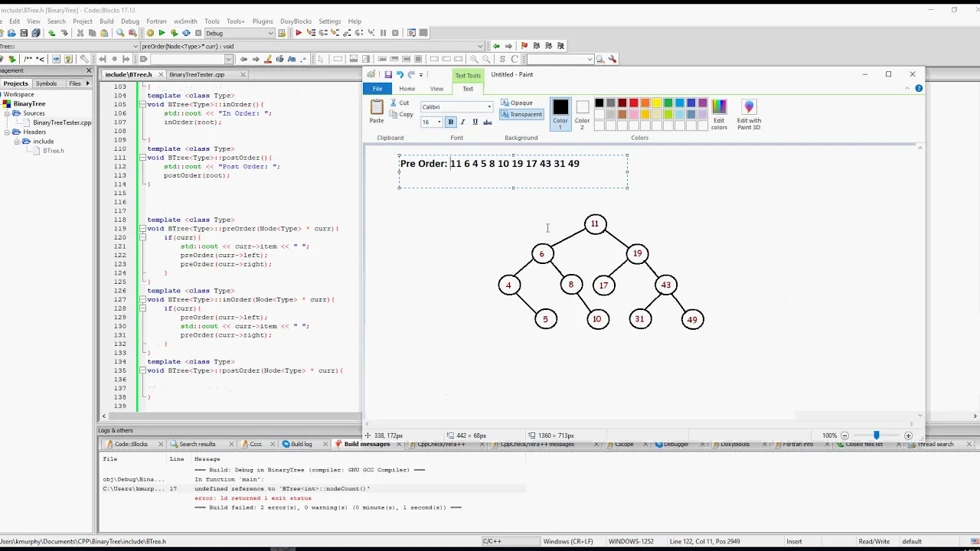Viewport: 980px width, 551px height.
Task: Switch to BinaryTreeTester.cpp editor tab
Action: point(197,74)
